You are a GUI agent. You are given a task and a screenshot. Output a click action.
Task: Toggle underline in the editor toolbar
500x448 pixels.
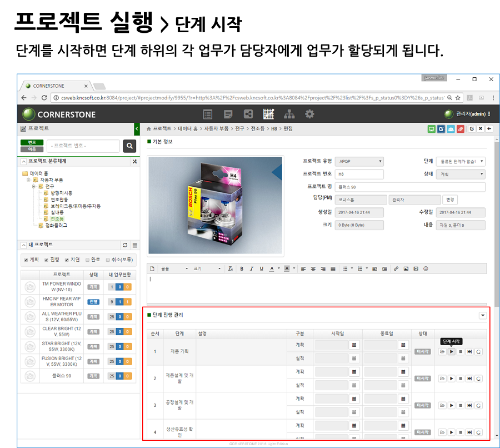[x=262, y=268]
